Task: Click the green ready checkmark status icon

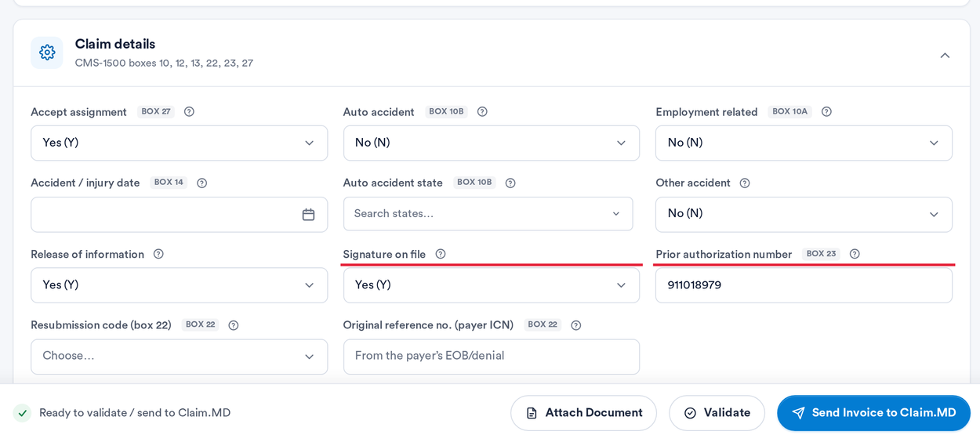Action: [22, 413]
